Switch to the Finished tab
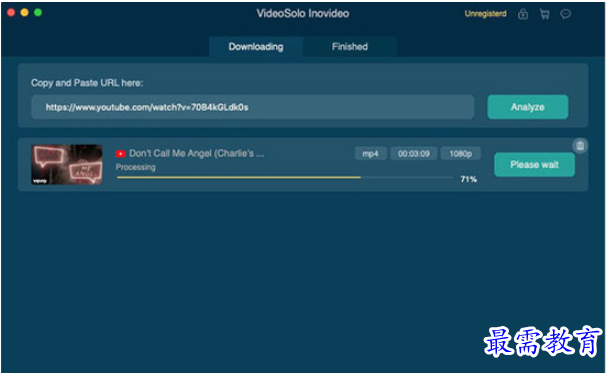 click(x=350, y=47)
